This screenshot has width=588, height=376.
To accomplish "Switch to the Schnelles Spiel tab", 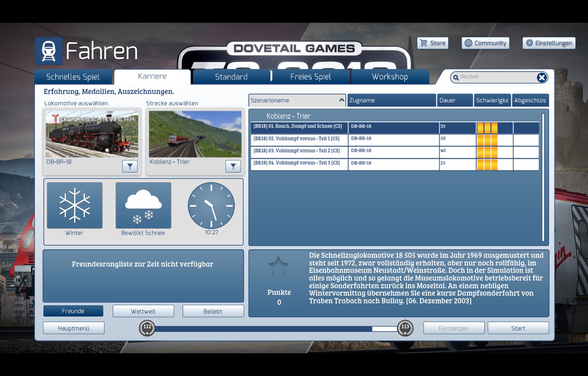I will point(73,77).
